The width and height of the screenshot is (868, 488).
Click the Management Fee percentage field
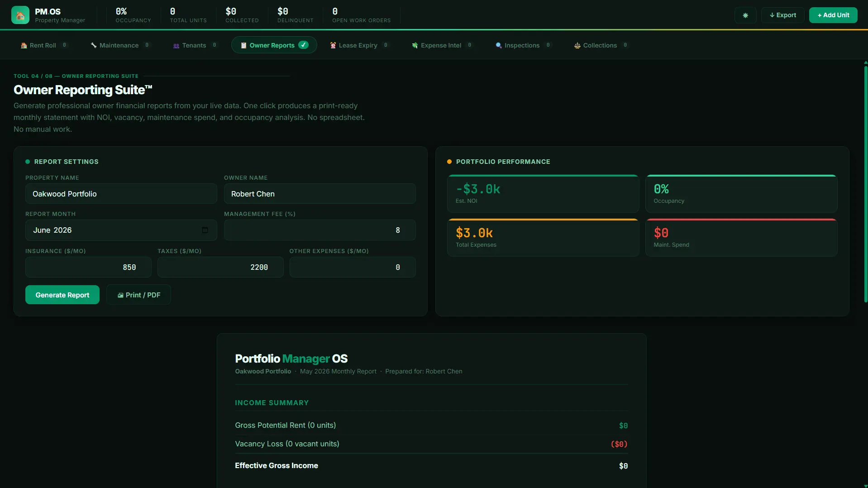click(x=320, y=230)
